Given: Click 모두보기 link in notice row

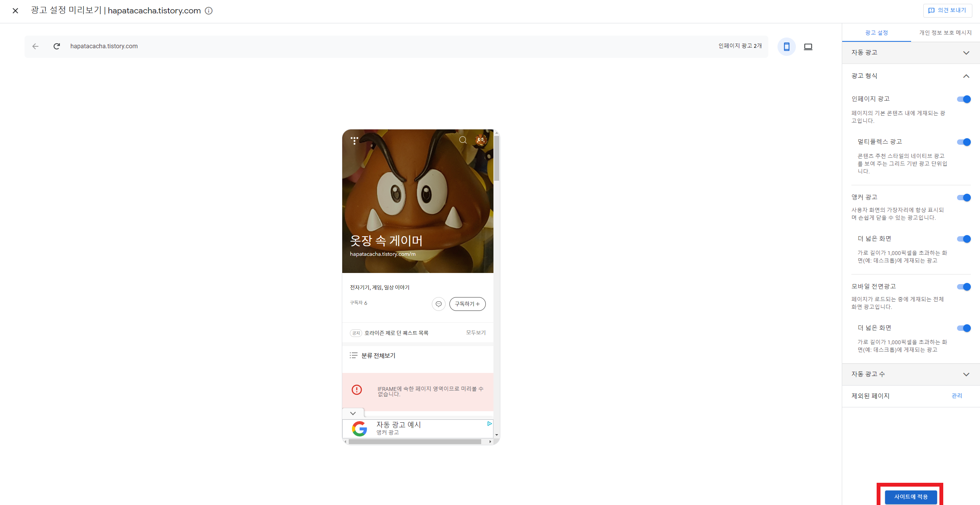Looking at the screenshot, I should click(476, 333).
